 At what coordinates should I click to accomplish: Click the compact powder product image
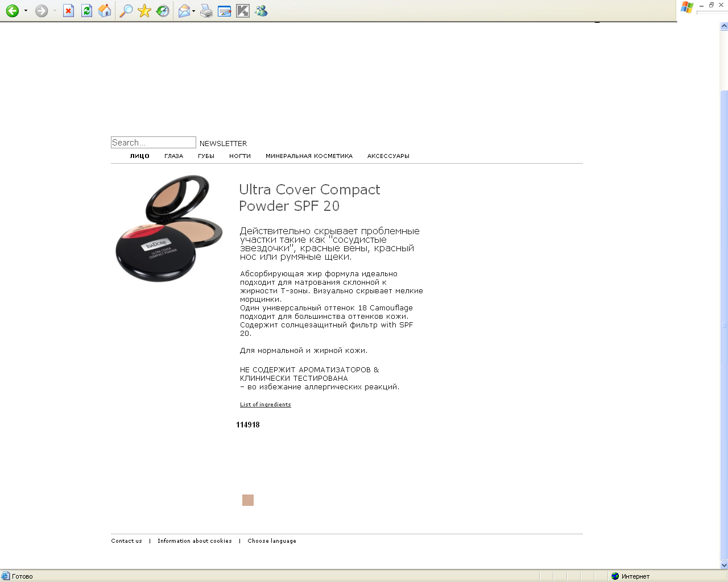tap(169, 228)
